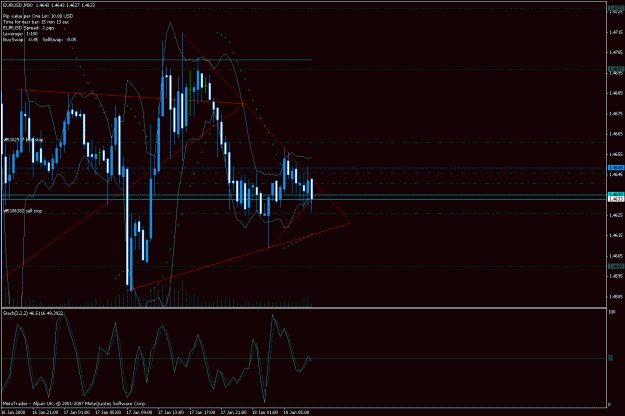The height and width of the screenshot is (416, 625).
Task: Select the sell stop order label
Action: (23, 211)
